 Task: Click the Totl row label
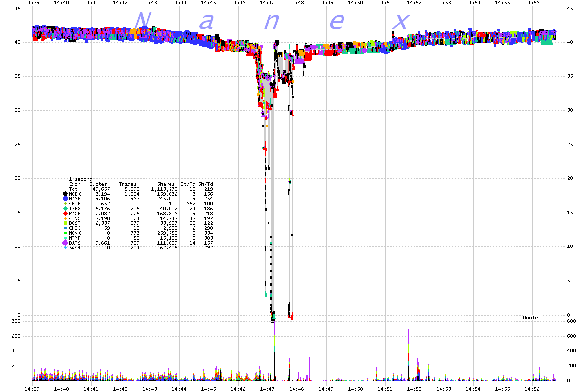[x=74, y=189]
